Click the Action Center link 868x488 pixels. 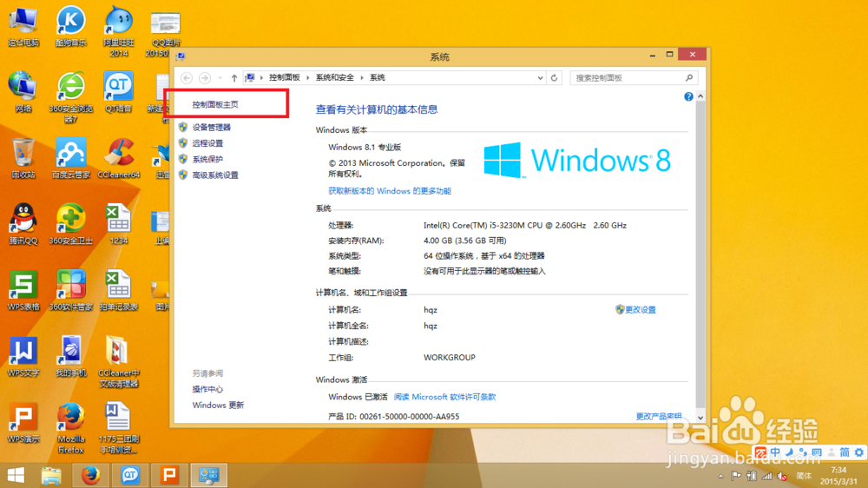(207, 389)
